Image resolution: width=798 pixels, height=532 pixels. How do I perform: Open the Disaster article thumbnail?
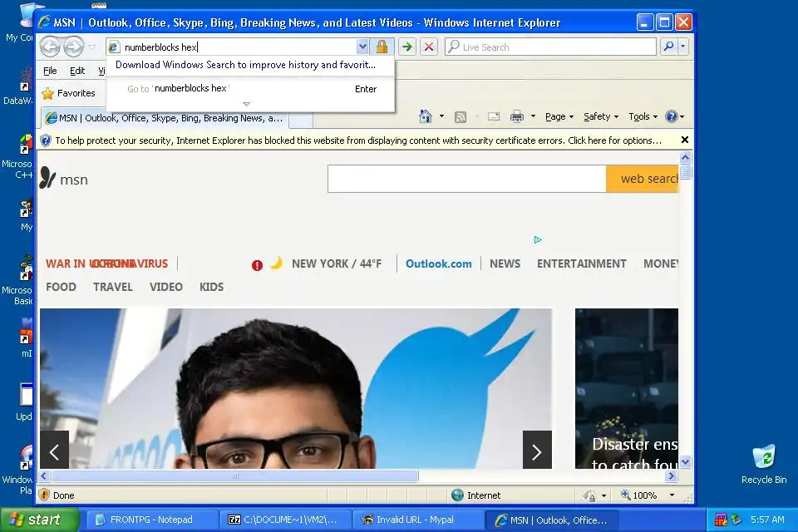[627, 388]
